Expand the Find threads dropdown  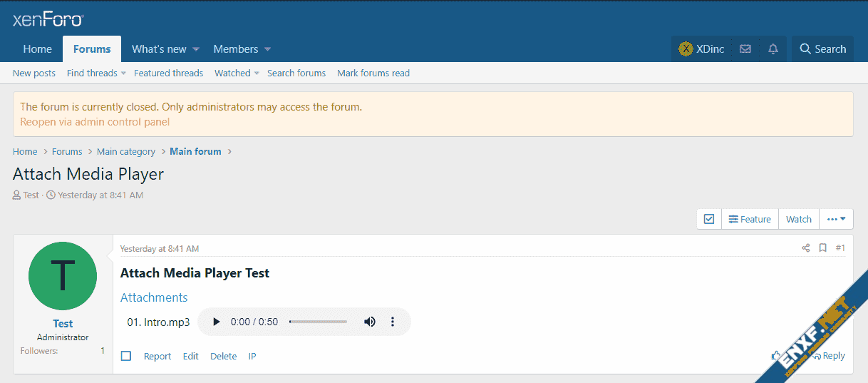pyautogui.click(x=123, y=73)
